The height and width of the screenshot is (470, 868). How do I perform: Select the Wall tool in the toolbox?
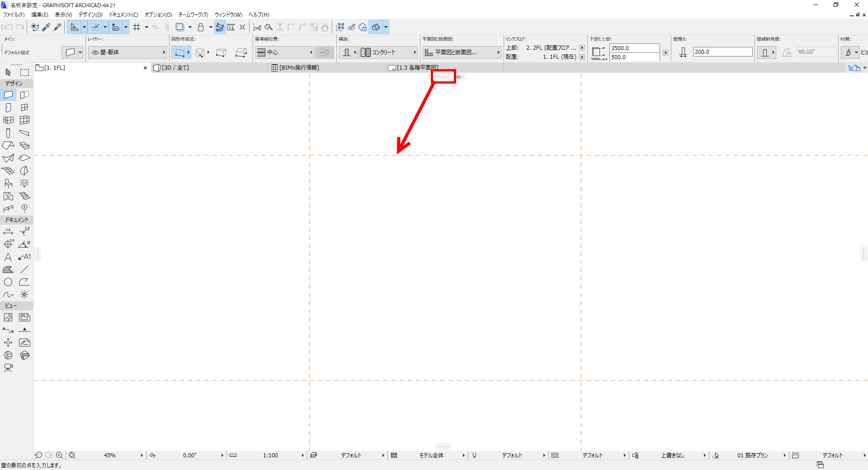[x=8, y=95]
